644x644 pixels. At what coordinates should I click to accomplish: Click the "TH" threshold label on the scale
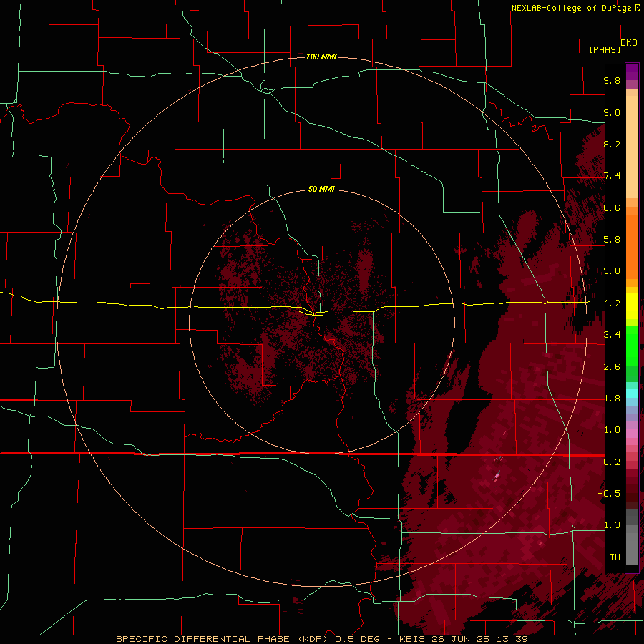click(x=615, y=557)
